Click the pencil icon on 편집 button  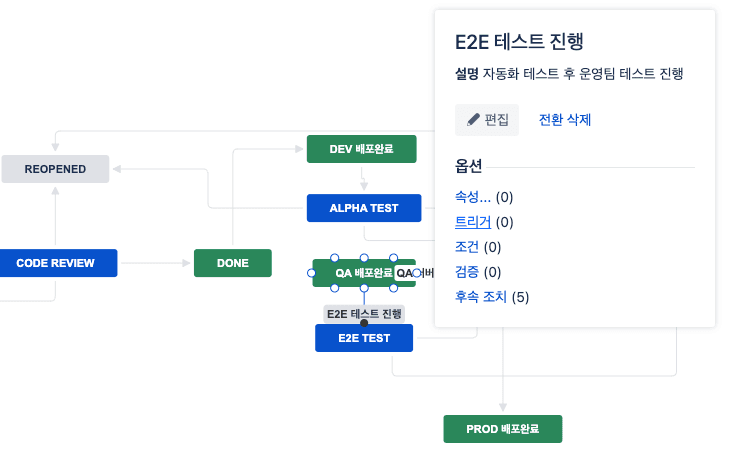tap(473, 120)
